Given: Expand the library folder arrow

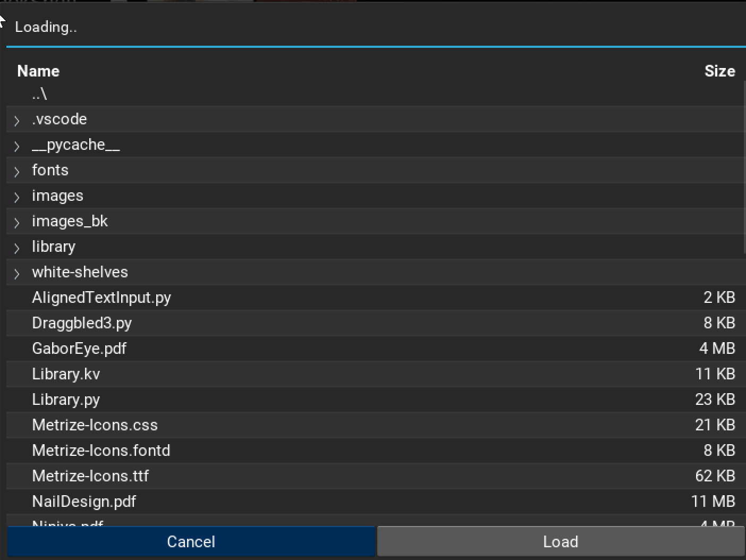Looking at the screenshot, I should [x=16, y=248].
